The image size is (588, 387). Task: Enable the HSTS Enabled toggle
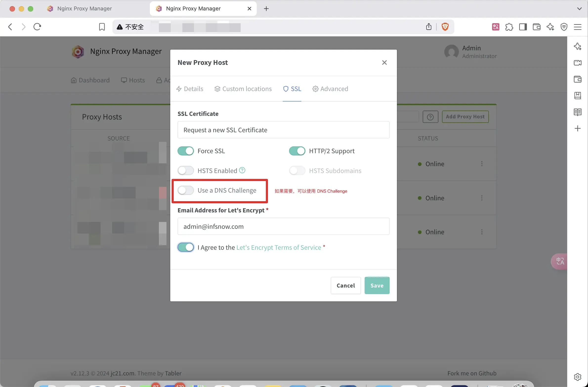(186, 171)
